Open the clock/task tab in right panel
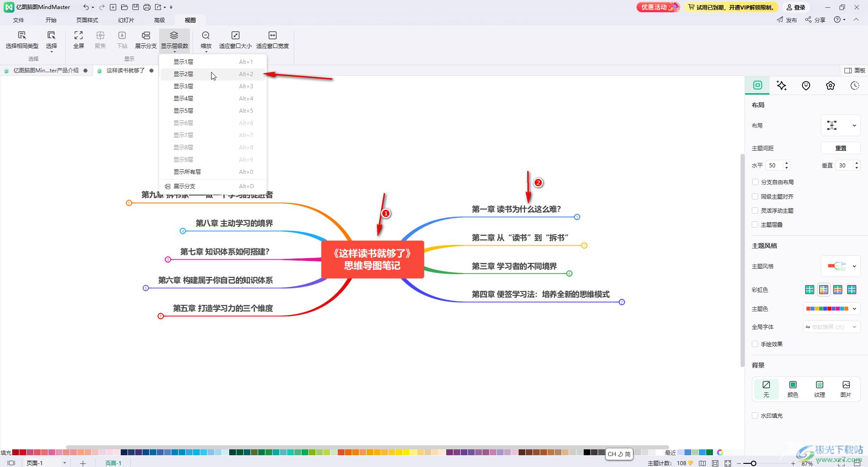 (854, 86)
